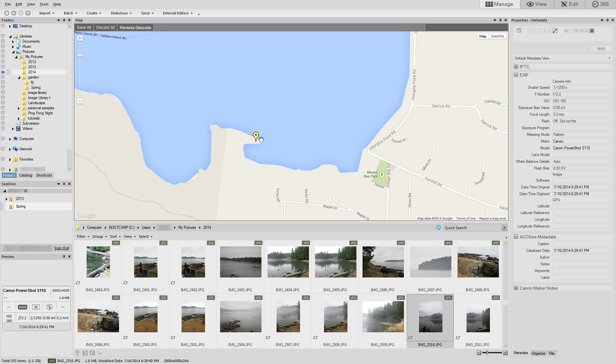Click the sync icon under IMG_2484.JPG
This screenshot has width=616, height=364.
point(78,283)
